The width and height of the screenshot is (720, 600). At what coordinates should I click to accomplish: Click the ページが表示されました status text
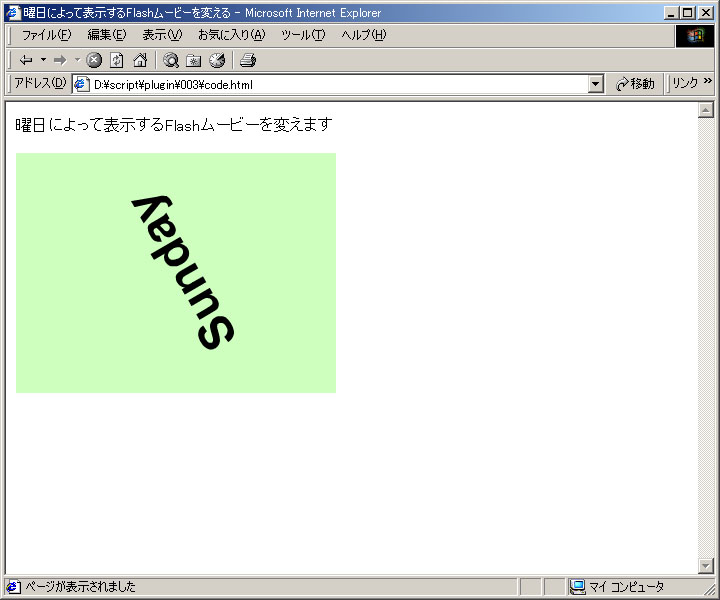pyautogui.click(x=80, y=587)
